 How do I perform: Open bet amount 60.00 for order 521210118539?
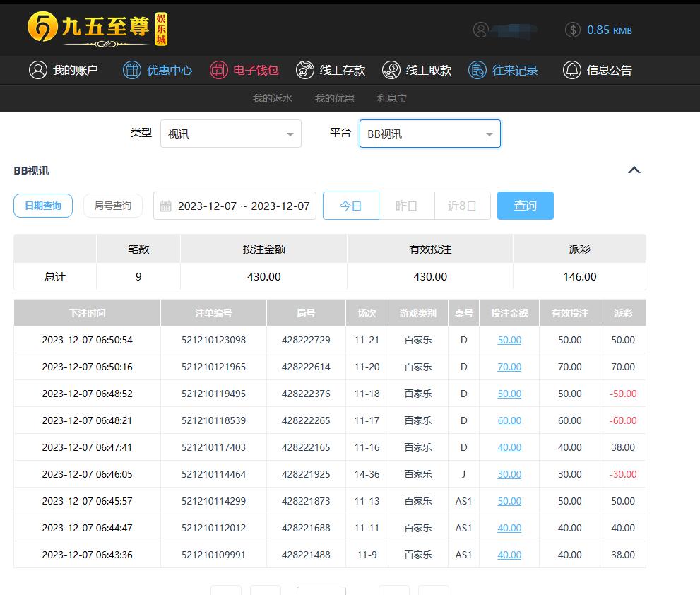click(509, 420)
